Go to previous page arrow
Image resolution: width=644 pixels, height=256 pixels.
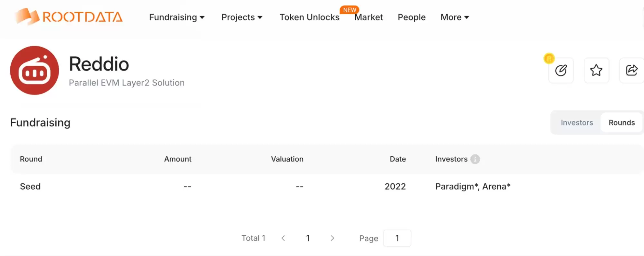(283, 238)
